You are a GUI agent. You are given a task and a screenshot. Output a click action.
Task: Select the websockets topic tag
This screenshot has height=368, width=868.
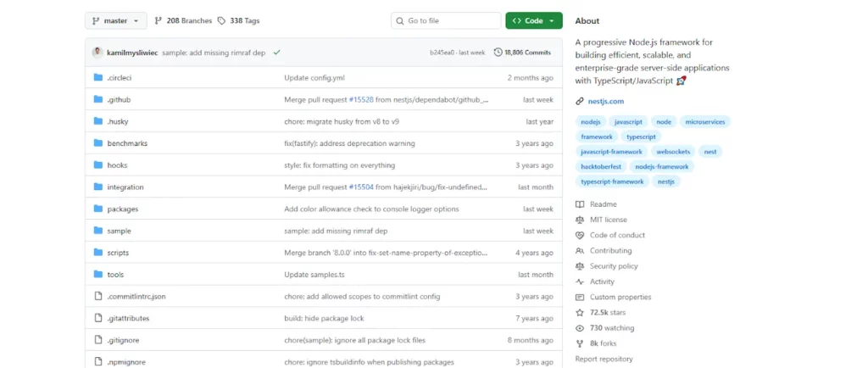point(672,152)
